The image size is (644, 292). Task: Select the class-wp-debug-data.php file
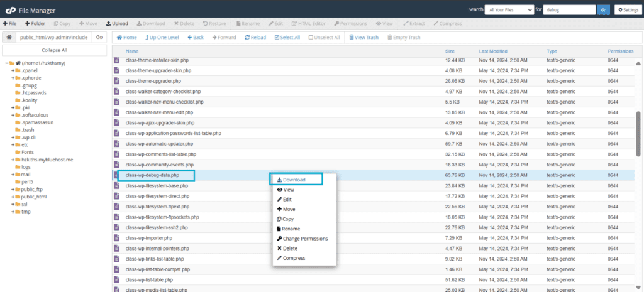tap(152, 175)
